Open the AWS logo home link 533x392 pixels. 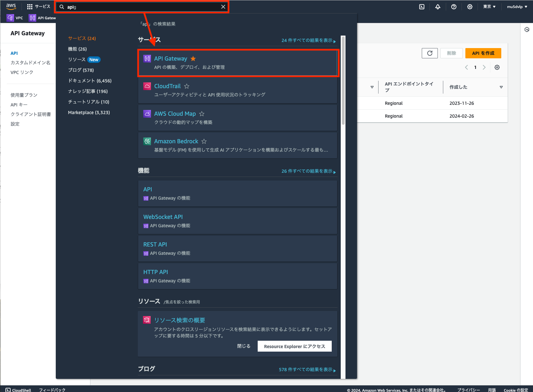(x=11, y=6)
